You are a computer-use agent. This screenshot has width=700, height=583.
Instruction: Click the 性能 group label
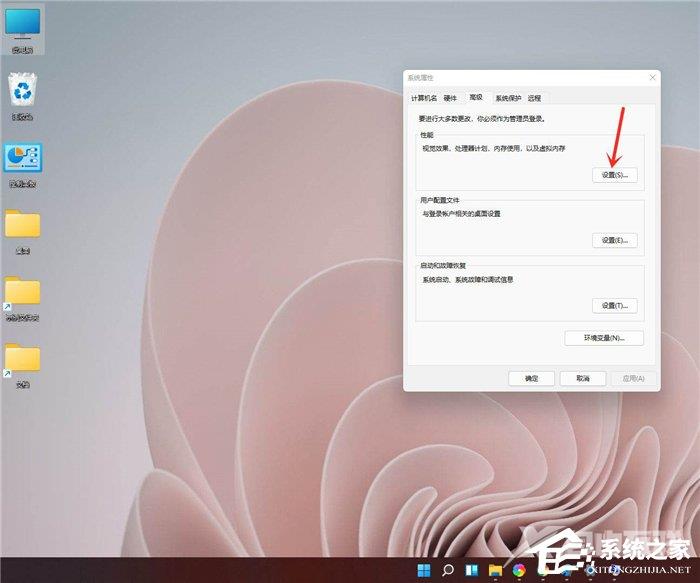(x=426, y=135)
